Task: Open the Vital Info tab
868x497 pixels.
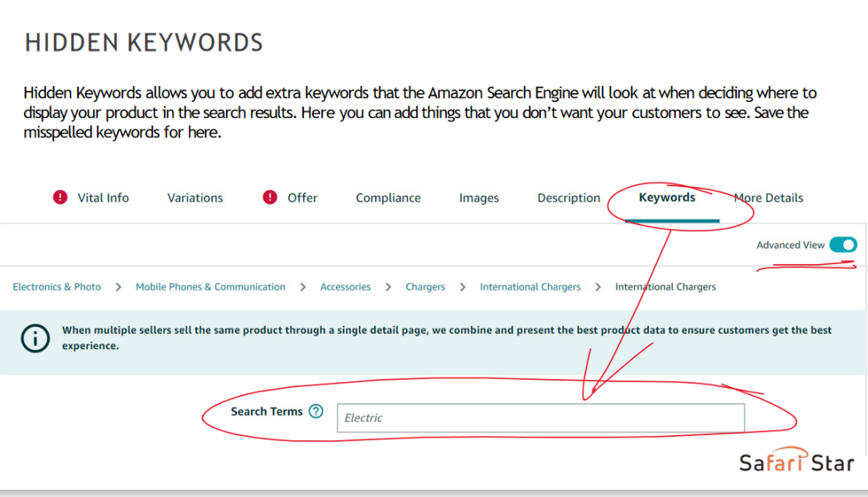Action: [103, 198]
